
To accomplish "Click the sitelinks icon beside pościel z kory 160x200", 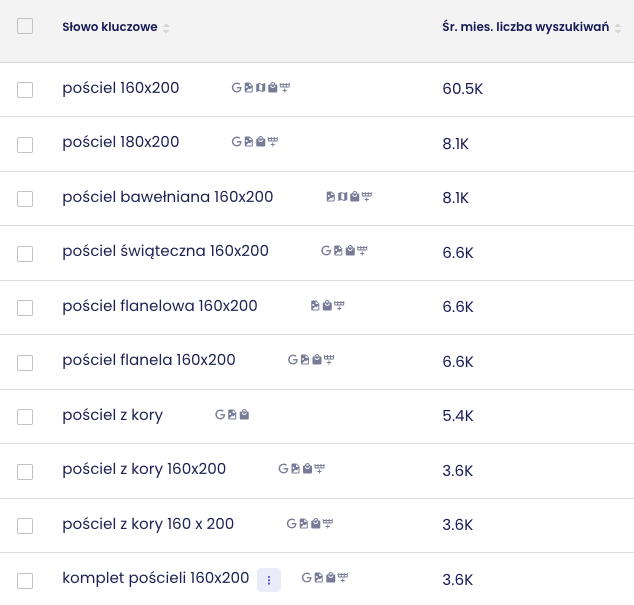I will (319, 469).
